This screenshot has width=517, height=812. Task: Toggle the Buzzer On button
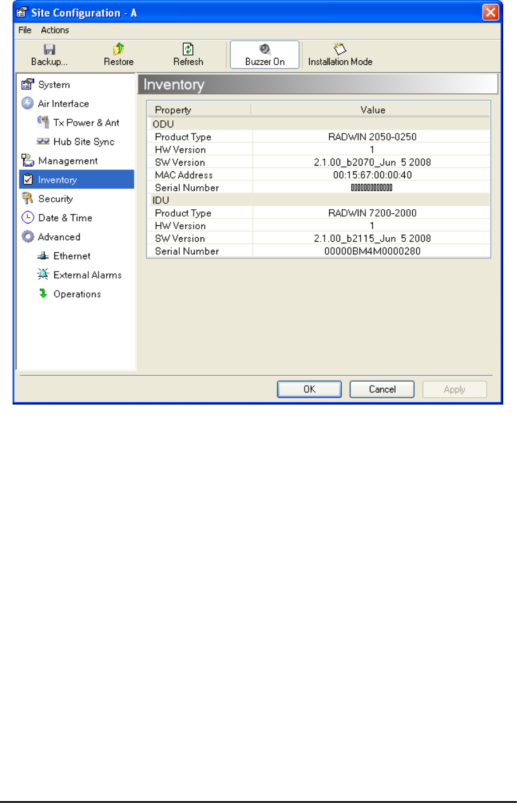point(265,54)
